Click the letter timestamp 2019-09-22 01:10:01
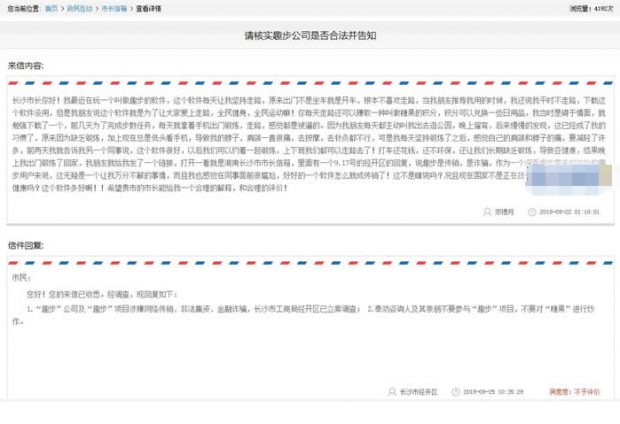 point(569,212)
